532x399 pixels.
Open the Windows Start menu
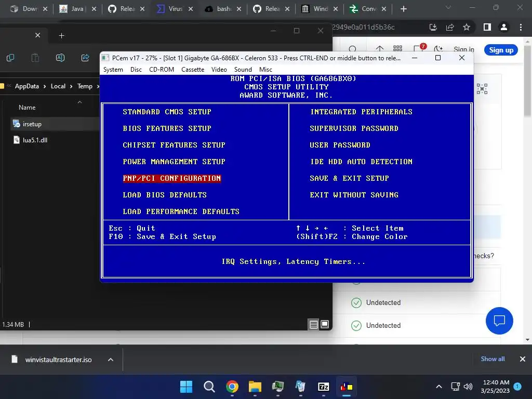click(x=187, y=387)
